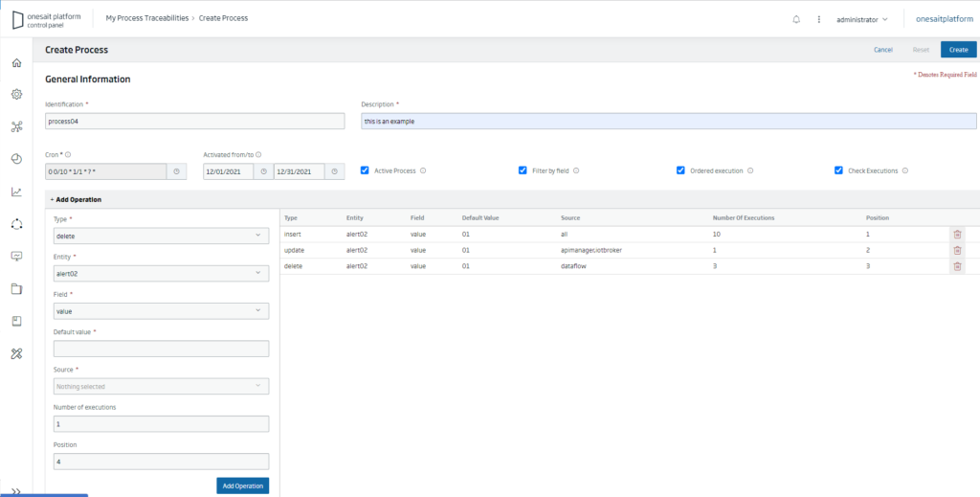This screenshot has width=980, height=497.
Task: Focus the Default value input field
Action: coord(161,349)
